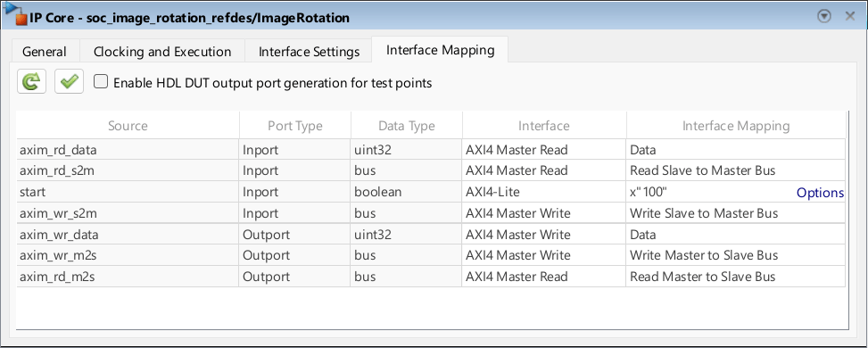Click Write Slave to Master Bus mapping
This screenshot has height=348, width=868.
tap(736, 213)
